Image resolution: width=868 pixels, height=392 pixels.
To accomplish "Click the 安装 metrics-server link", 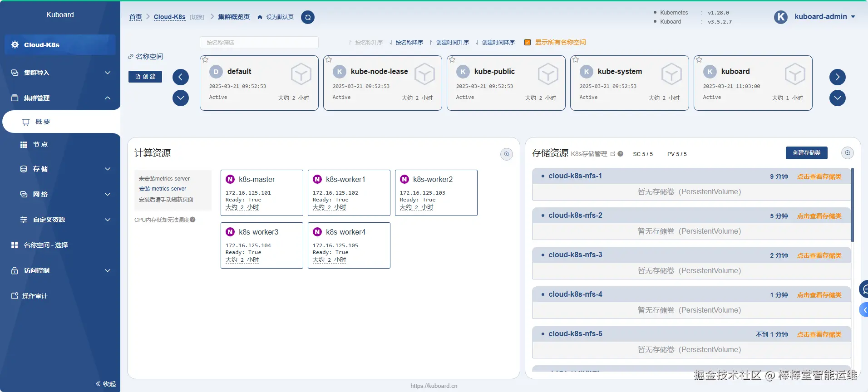I will [163, 189].
